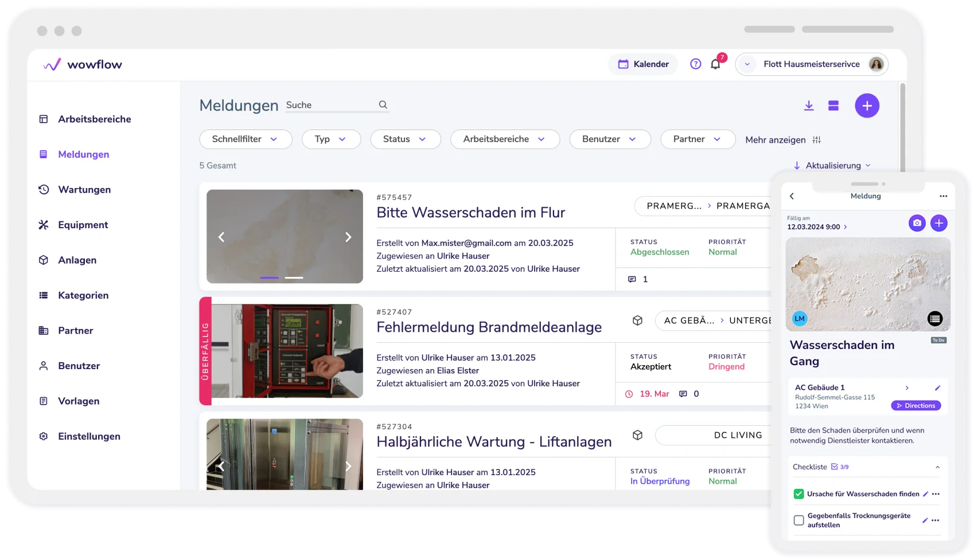Image resolution: width=974 pixels, height=560 pixels.
Task: Select Meldungen in the sidebar
Action: 74,154
